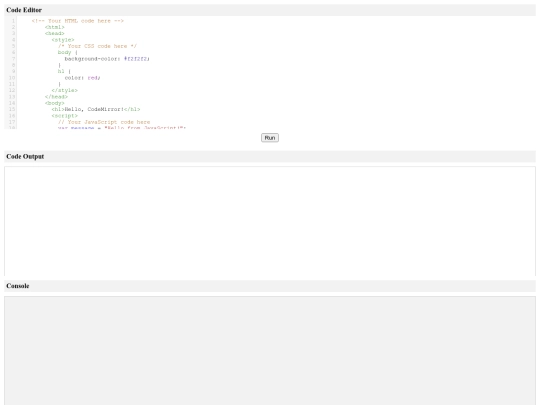
Task: Click the HTML comment on line 1
Action: pos(77,21)
